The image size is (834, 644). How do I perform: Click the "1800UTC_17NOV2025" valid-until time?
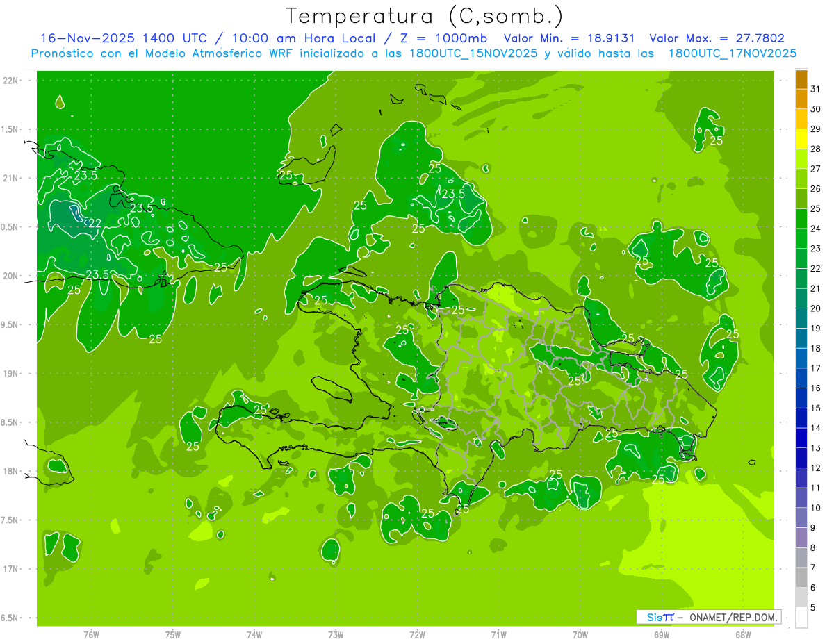[x=733, y=53]
